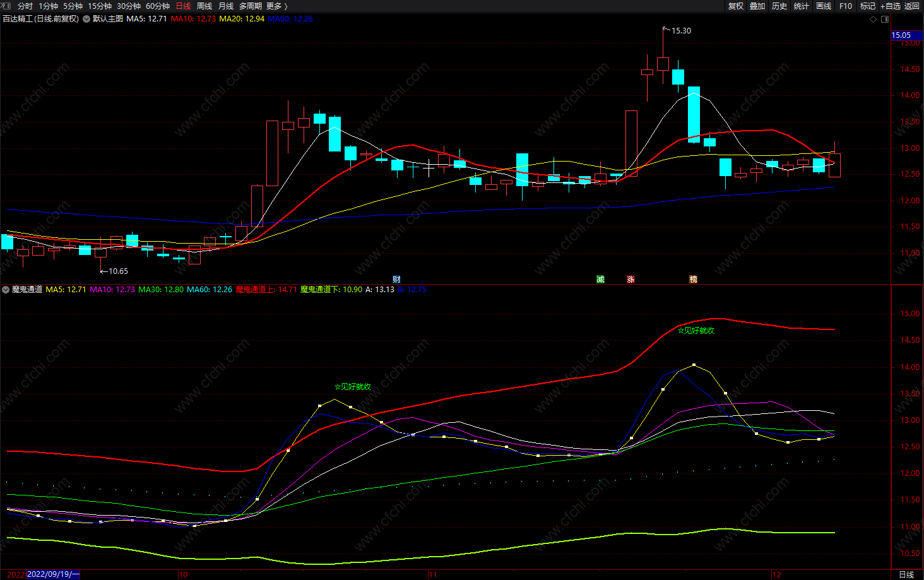Image resolution: width=924 pixels, height=580 pixels.
Task: Click the month 12 marker on time axis
Action: point(776,575)
